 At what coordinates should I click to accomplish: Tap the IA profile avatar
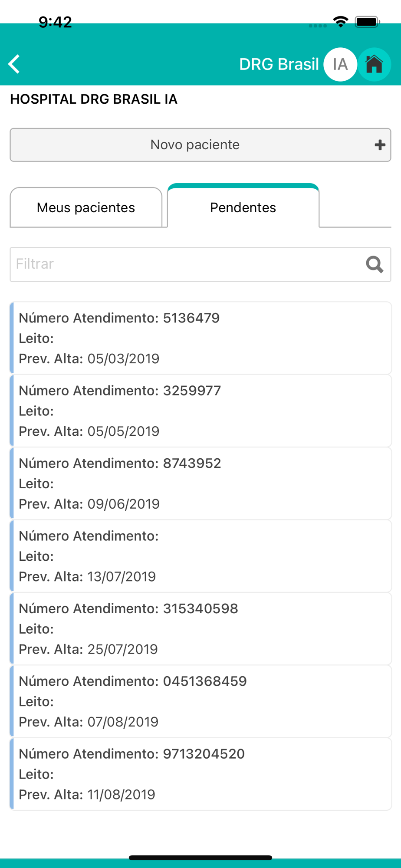(340, 64)
